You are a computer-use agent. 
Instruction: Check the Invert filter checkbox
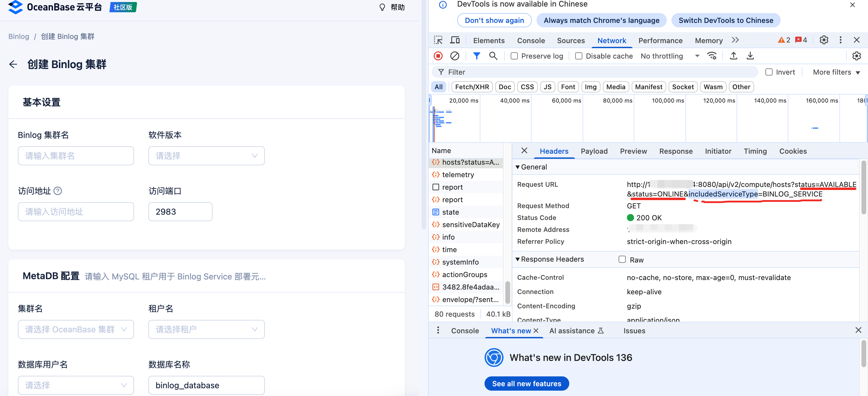coord(769,72)
